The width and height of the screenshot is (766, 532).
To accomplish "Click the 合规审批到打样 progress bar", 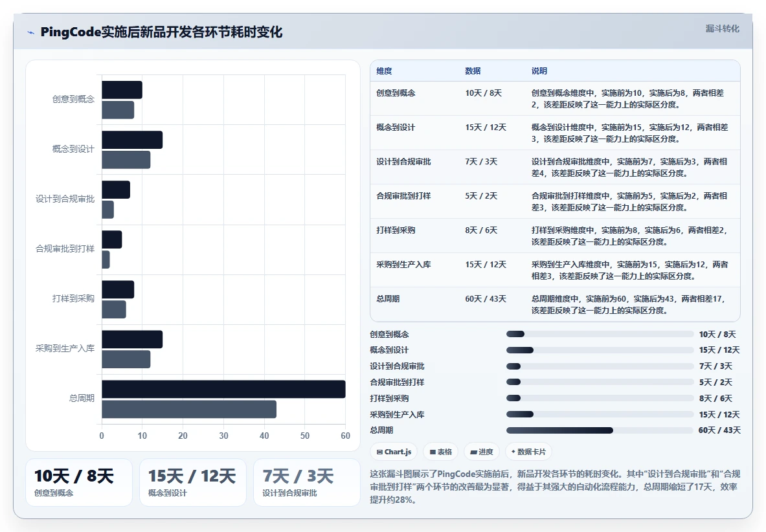I will pyautogui.click(x=600, y=382).
